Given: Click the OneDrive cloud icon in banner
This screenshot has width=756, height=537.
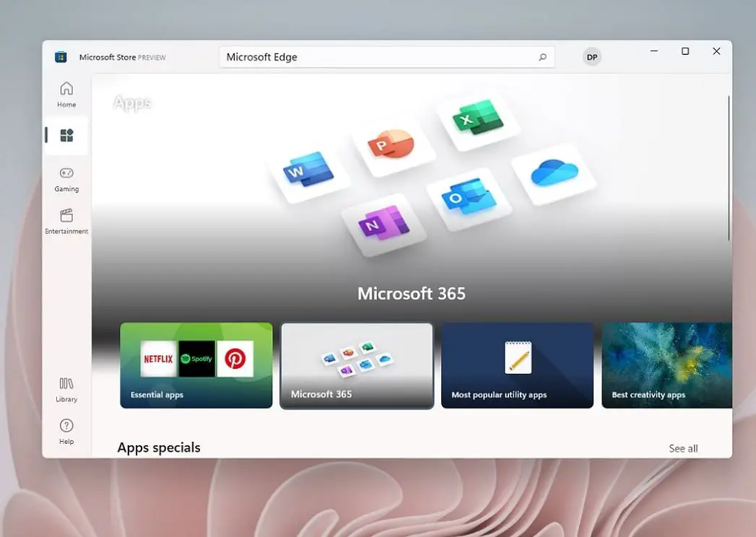Looking at the screenshot, I should tap(555, 173).
